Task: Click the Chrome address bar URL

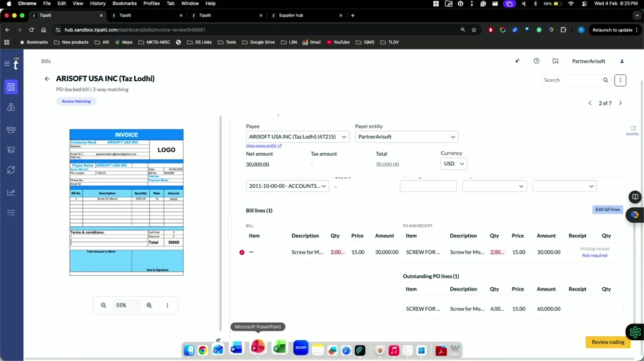Action: coord(135,30)
